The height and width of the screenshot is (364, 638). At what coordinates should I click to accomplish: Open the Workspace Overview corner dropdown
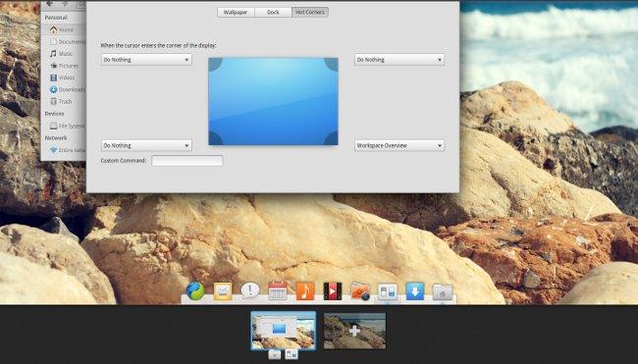click(x=399, y=145)
